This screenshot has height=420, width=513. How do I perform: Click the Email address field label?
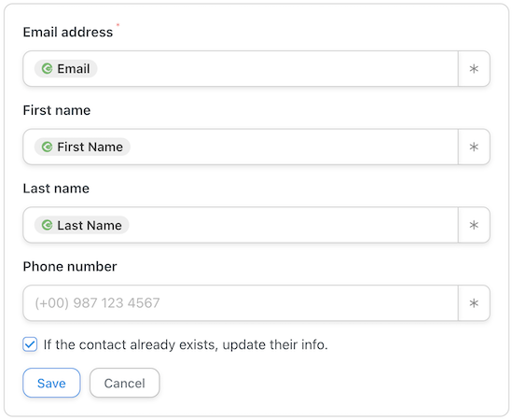(x=68, y=32)
